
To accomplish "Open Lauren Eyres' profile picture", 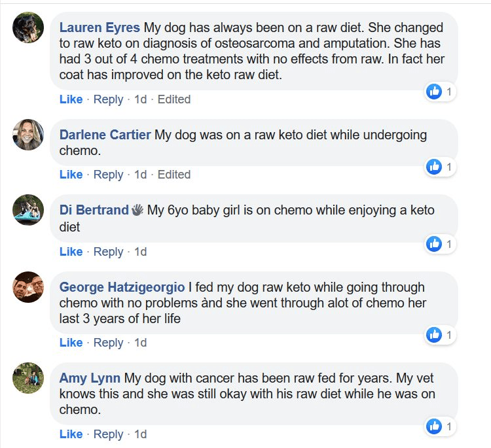I will click(28, 27).
